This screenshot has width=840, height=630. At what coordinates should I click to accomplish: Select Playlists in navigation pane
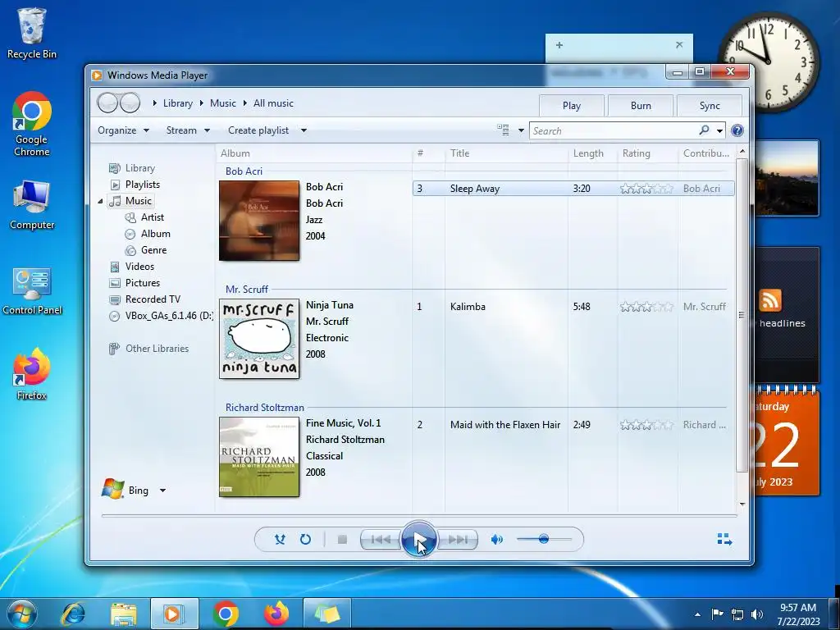[x=143, y=185]
